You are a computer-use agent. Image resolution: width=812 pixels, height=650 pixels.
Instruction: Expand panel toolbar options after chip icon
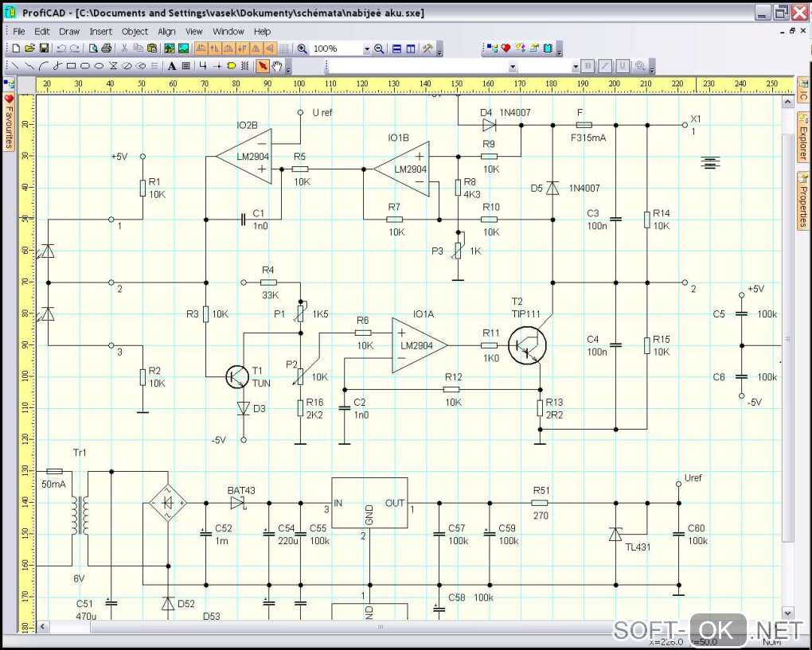point(560,49)
